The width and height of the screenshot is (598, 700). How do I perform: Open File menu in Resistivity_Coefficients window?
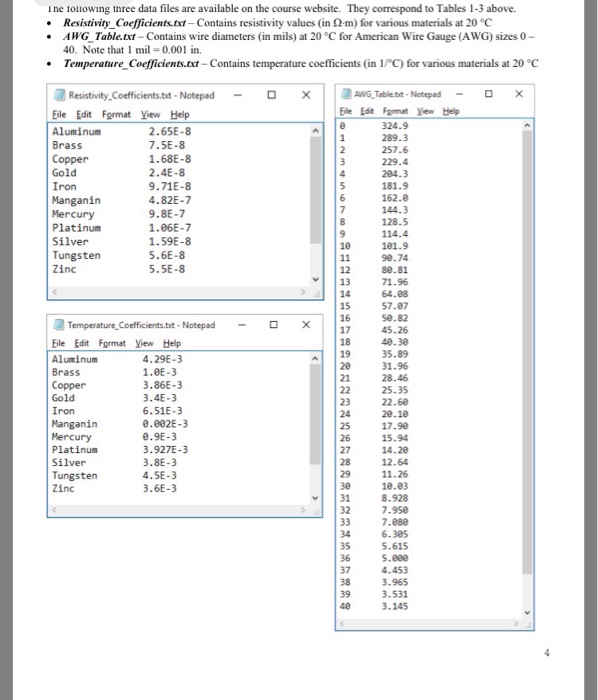[59, 114]
